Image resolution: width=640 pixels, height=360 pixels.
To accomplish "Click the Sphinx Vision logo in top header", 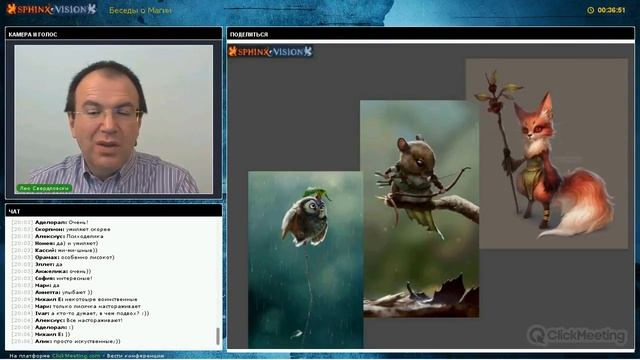I will tap(51, 9).
